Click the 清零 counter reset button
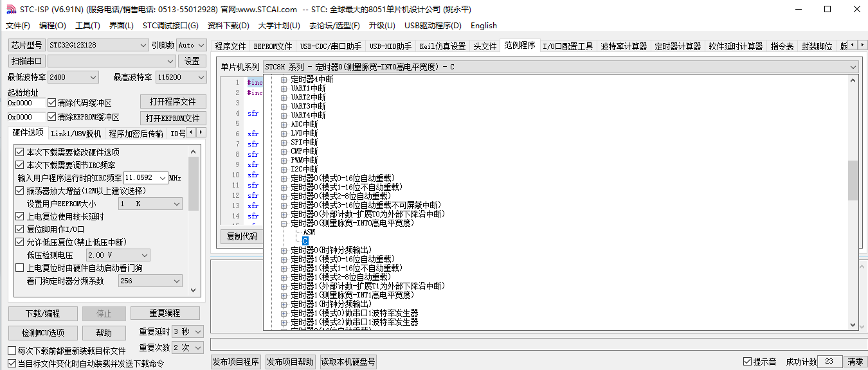This screenshot has height=370, width=868. [x=854, y=362]
